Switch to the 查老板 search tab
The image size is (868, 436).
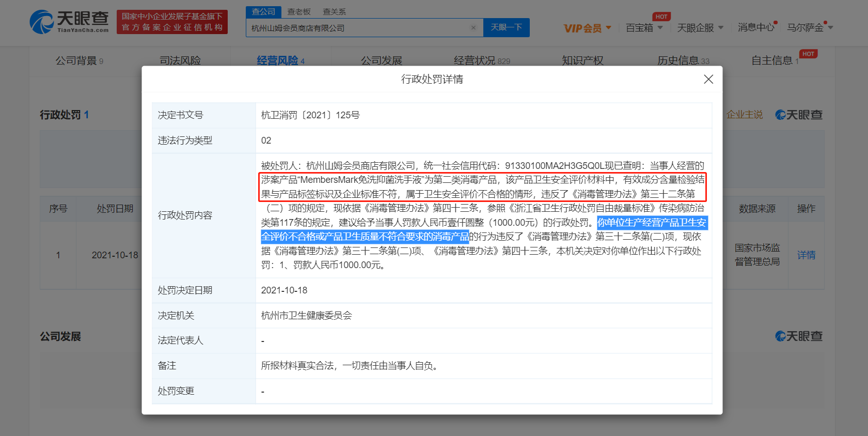(x=299, y=11)
